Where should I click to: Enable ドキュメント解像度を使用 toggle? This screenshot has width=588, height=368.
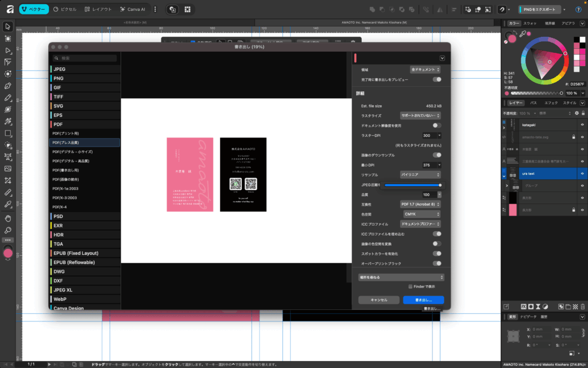coord(437,125)
